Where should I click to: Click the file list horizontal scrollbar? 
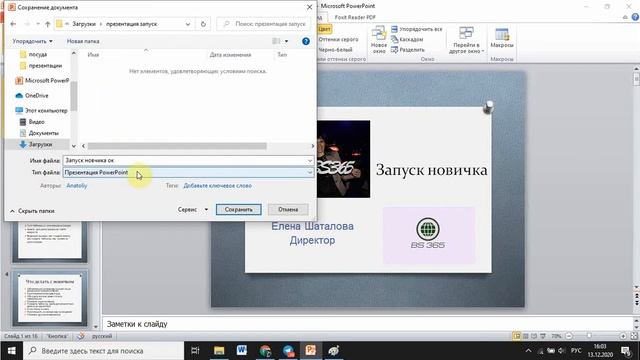[x=177, y=146]
